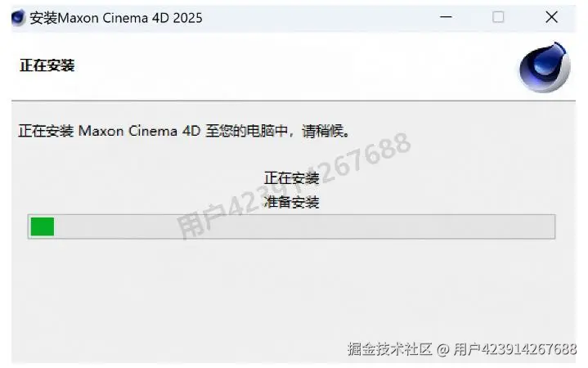This screenshot has width=588, height=368.
Task: Click the diagonal 用户423914267688 watermark
Action: click(x=294, y=185)
